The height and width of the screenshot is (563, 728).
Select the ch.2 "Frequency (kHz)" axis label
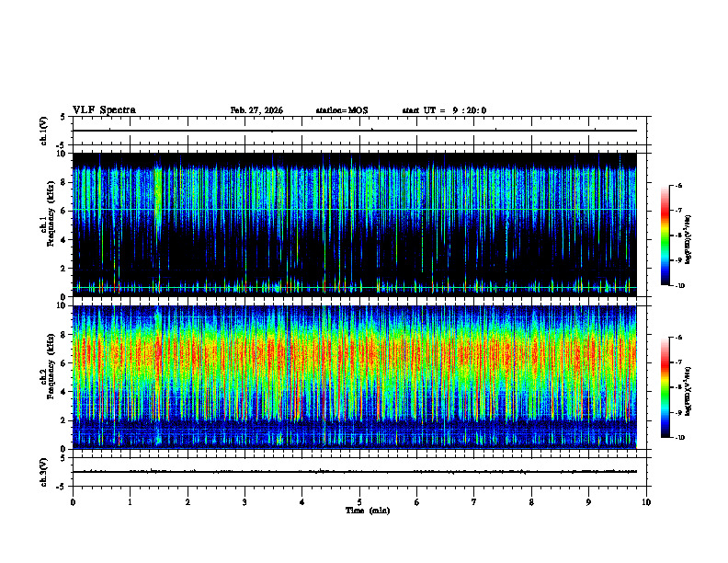pyautogui.click(x=51, y=366)
